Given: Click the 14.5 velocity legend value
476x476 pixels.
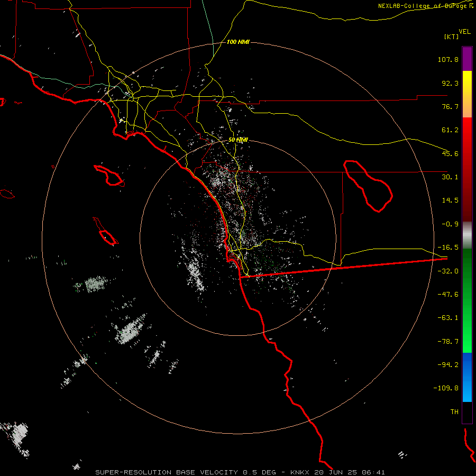Looking at the screenshot, I should point(450,200).
